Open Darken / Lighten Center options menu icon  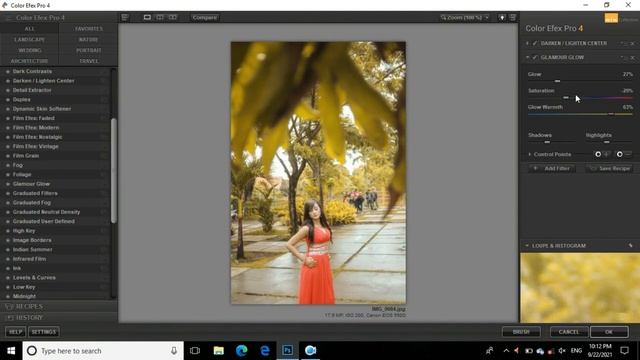point(624,43)
